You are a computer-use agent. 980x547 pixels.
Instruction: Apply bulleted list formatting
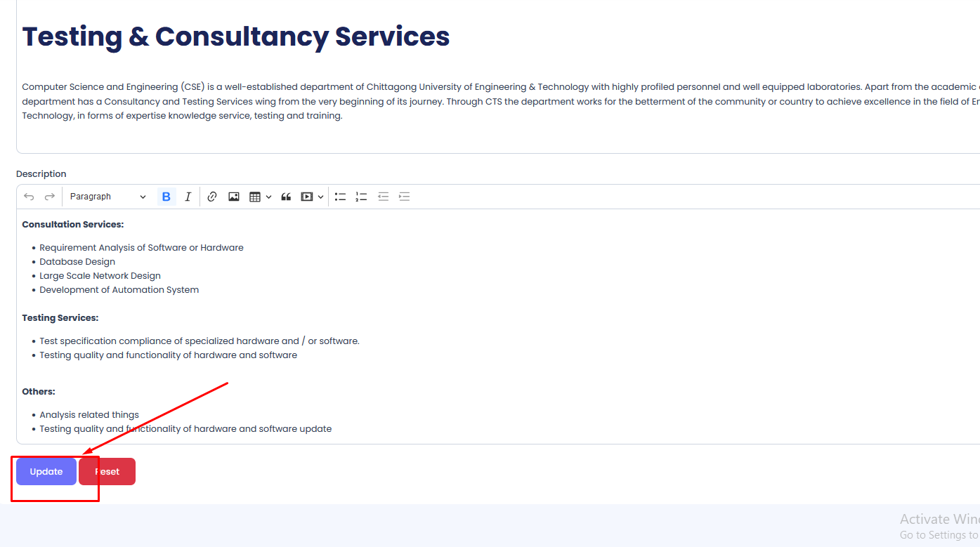coord(341,197)
